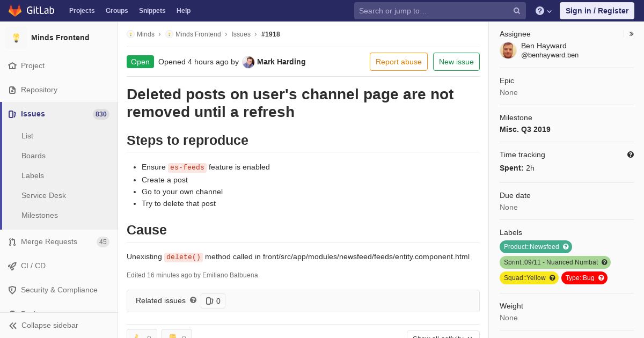Open the Labels page in sidebar
The height and width of the screenshot is (338, 644).
click(33, 175)
